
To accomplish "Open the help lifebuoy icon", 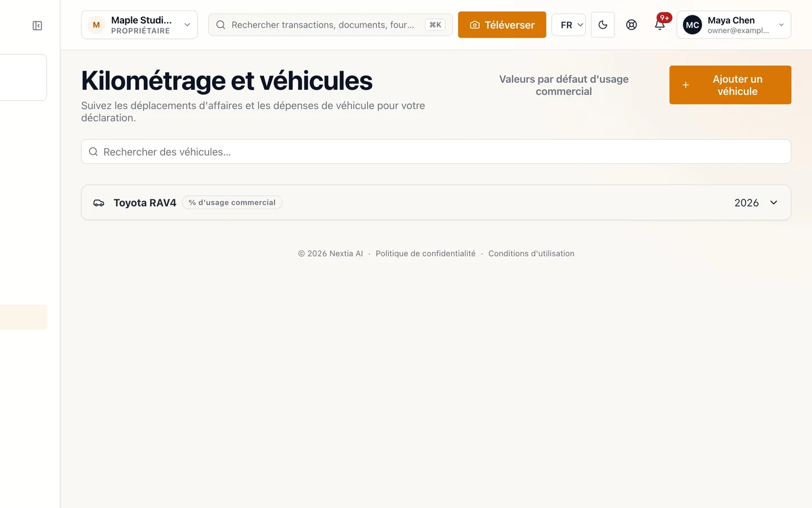I will point(632,25).
